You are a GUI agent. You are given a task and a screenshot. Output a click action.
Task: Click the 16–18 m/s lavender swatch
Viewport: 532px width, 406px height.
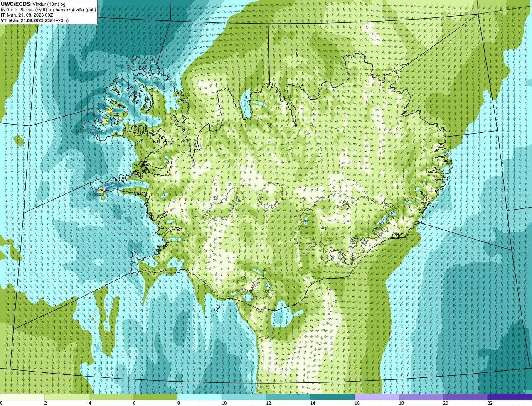[x=377, y=397]
